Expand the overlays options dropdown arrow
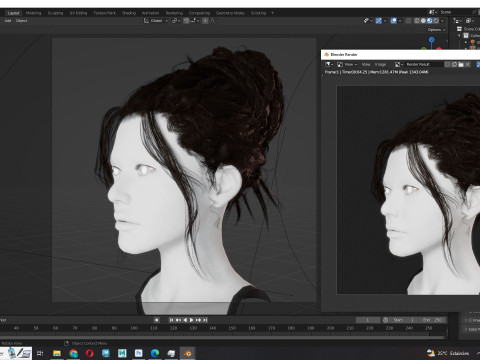The height and width of the screenshot is (360, 480). 400,21
